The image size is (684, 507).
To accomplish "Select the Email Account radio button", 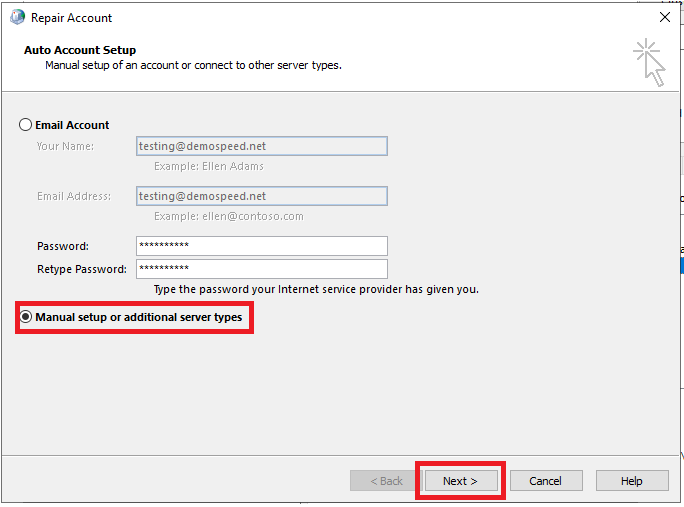I will coord(26,125).
